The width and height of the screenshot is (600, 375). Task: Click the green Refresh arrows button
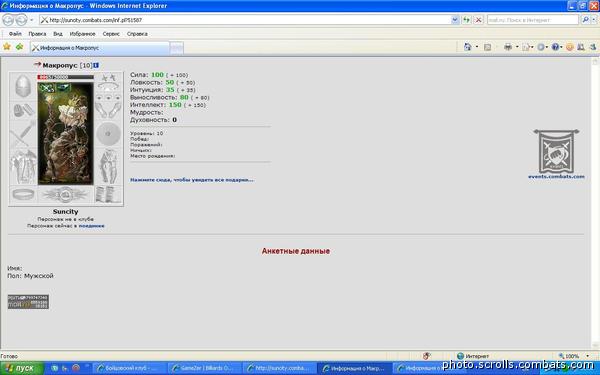pyautogui.click(x=466, y=20)
